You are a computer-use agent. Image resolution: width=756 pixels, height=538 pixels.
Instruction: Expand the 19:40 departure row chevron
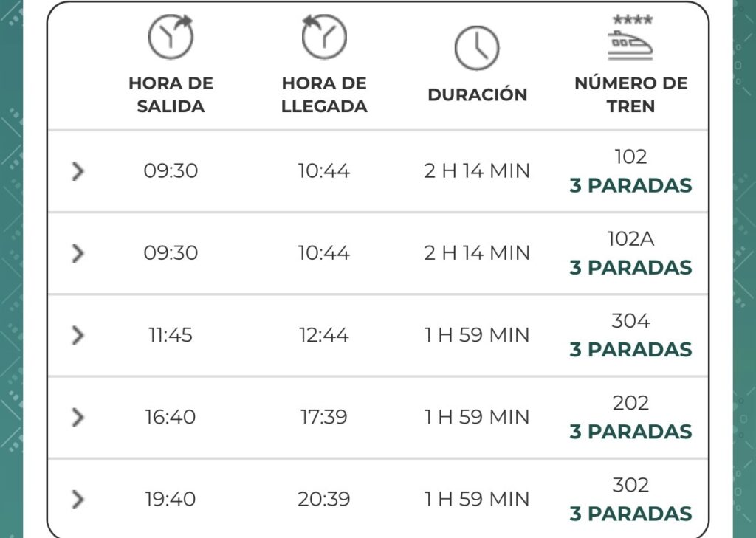[78, 499]
